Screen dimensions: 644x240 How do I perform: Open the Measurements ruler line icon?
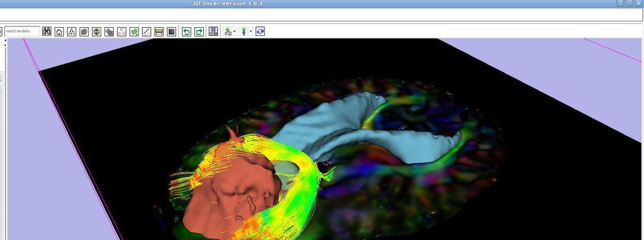tap(147, 31)
